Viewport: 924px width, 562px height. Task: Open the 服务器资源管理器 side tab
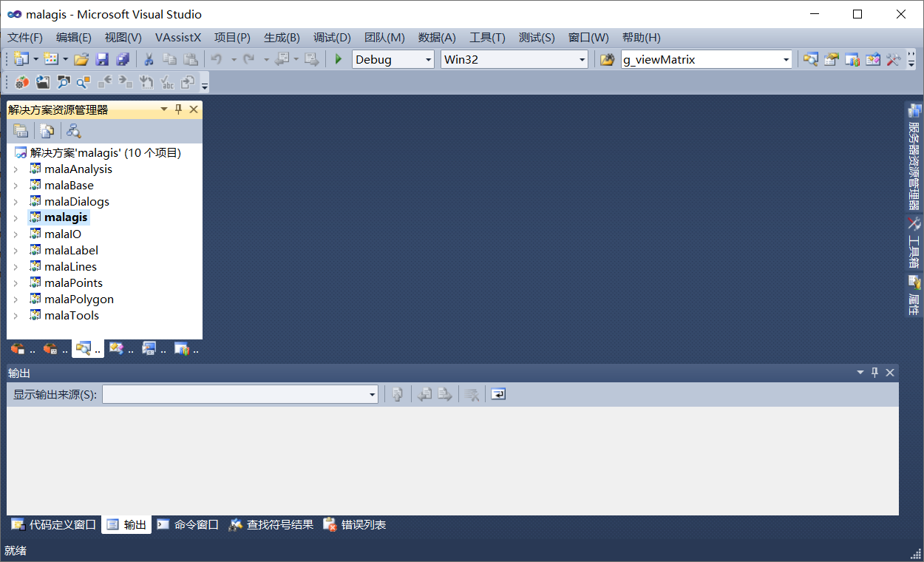click(914, 158)
